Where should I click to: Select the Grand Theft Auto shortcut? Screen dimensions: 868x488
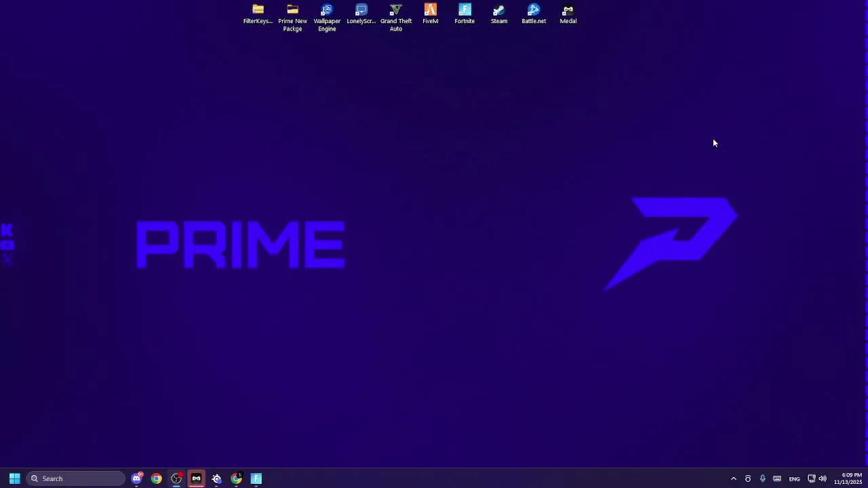[x=396, y=18]
